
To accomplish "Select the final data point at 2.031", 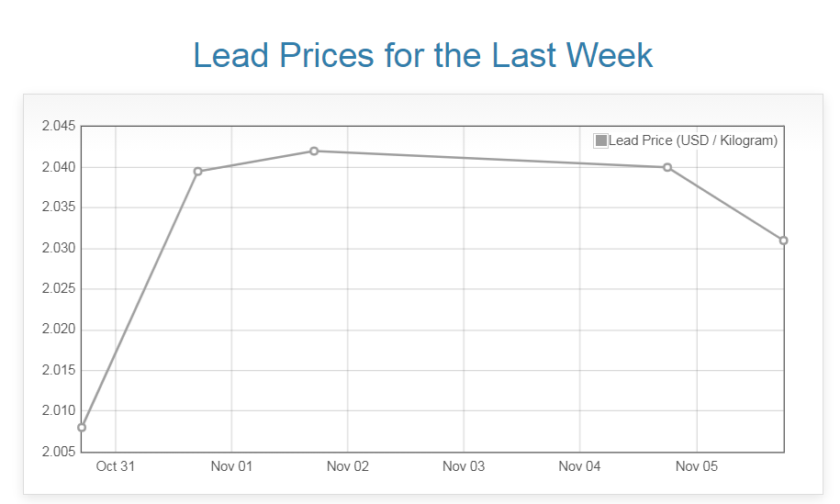I will tap(783, 241).
